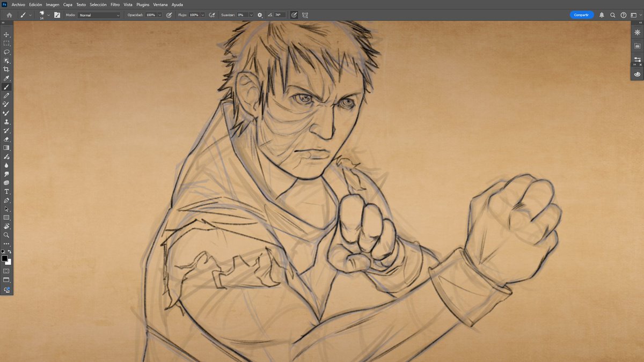Select the Smudge tool
This screenshot has height=362, width=644.
6,174
